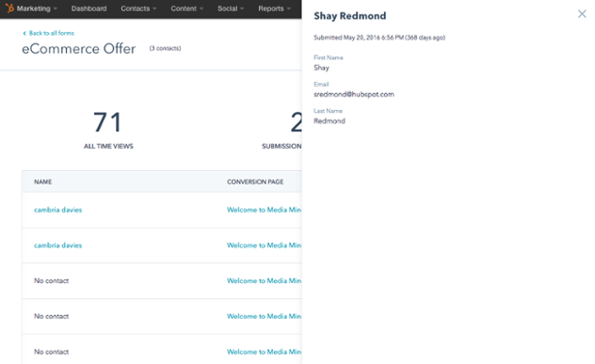Expand the Content navigation menu
The image size is (595, 364).
[x=187, y=8]
